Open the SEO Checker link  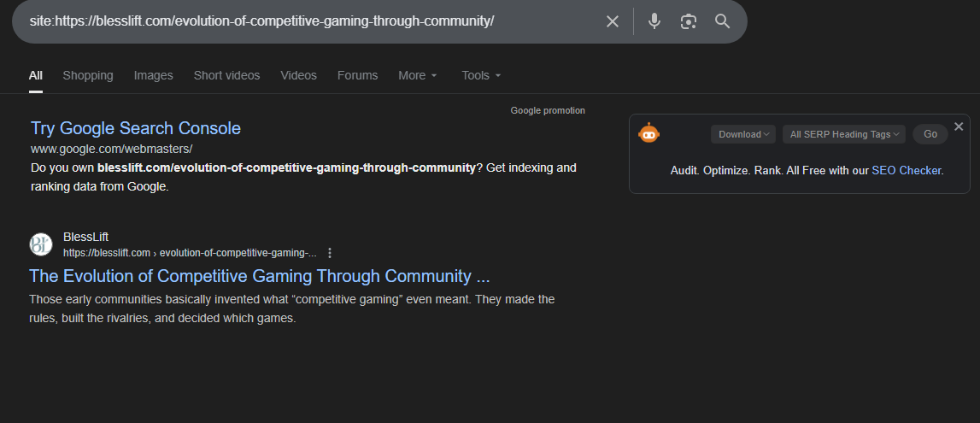point(907,171)
